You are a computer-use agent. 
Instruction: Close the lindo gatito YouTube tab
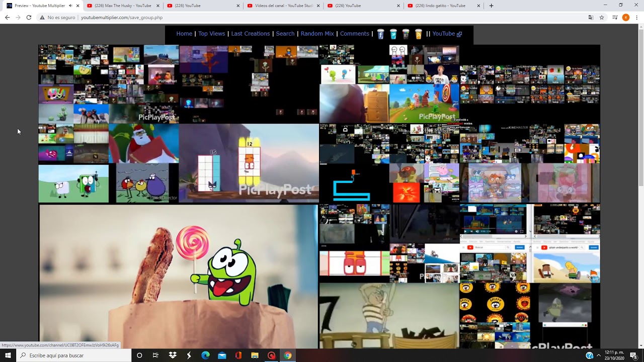pyautogui.click(x=478, y=6)
